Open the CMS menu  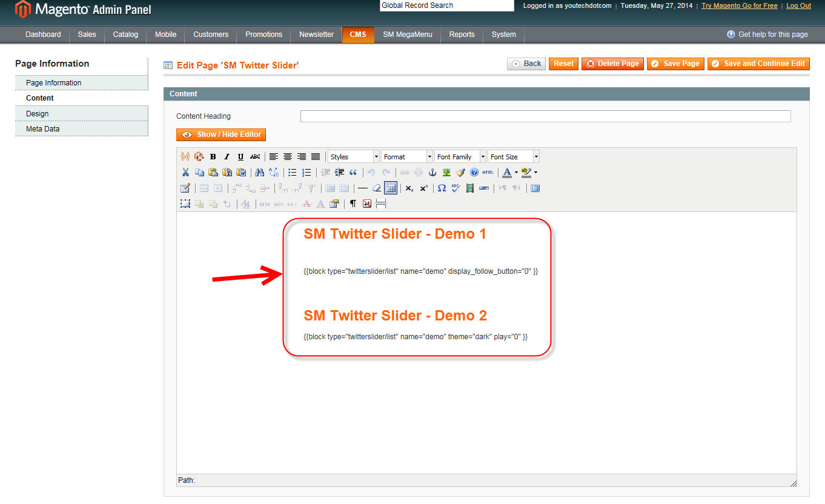pos(358,35)
